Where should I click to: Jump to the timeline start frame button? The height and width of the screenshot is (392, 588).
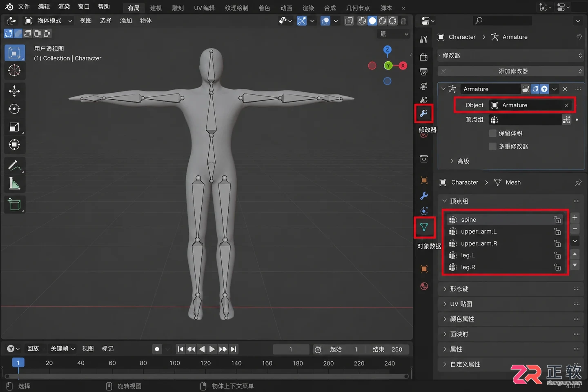tap(180, 349)
